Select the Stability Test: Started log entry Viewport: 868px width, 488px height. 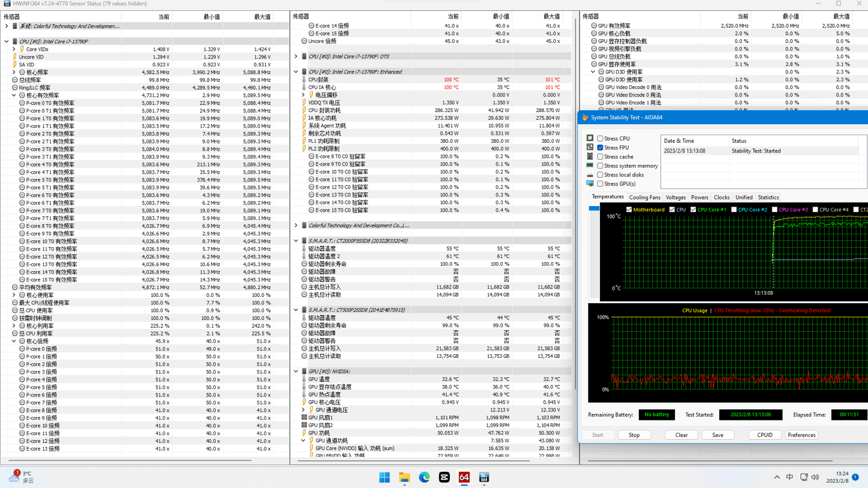pyautogui.click(x=756, y=151)
